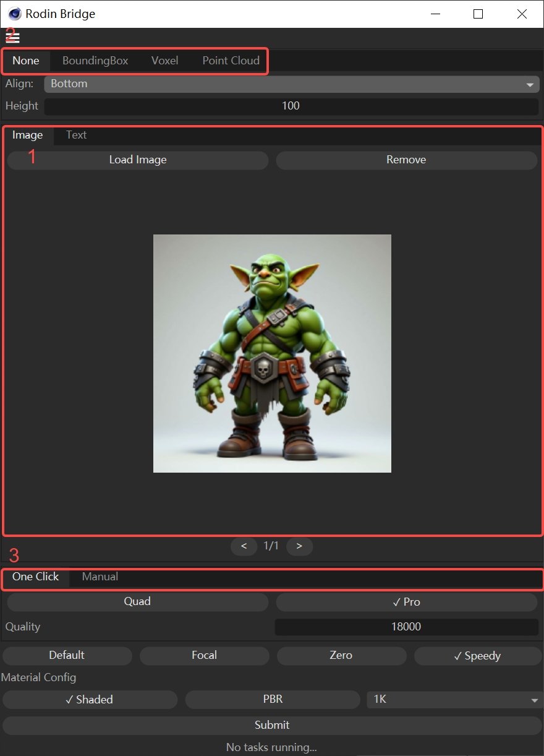Open the Manual settings tab

point(100,577)
